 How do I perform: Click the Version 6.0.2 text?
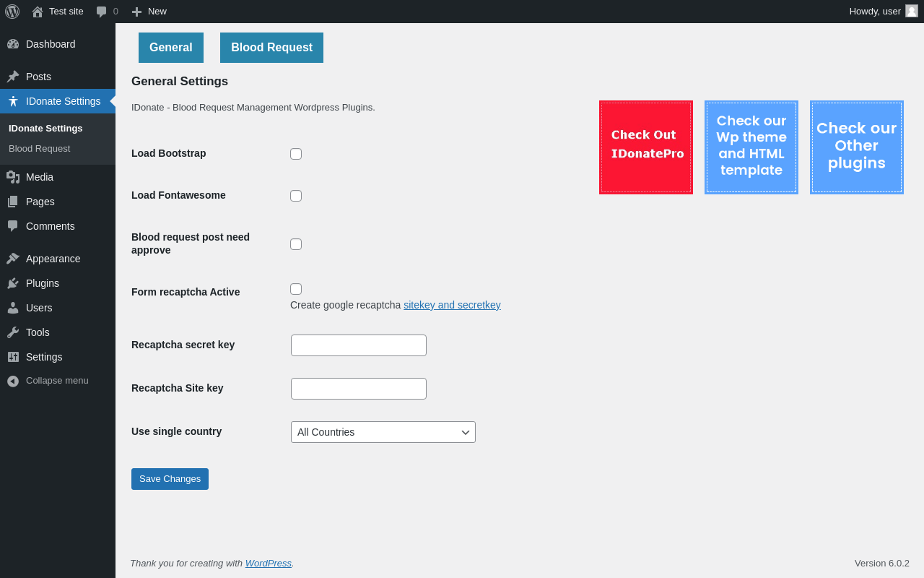point(882,564)
